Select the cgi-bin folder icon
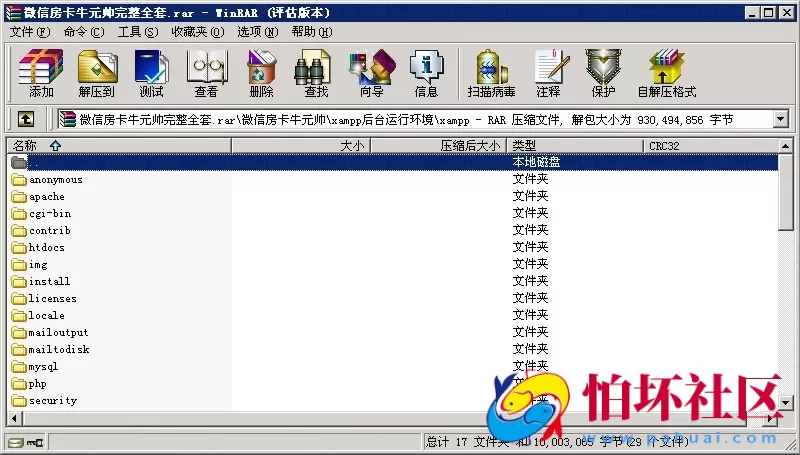800x455 pixels. pos(19,213)
